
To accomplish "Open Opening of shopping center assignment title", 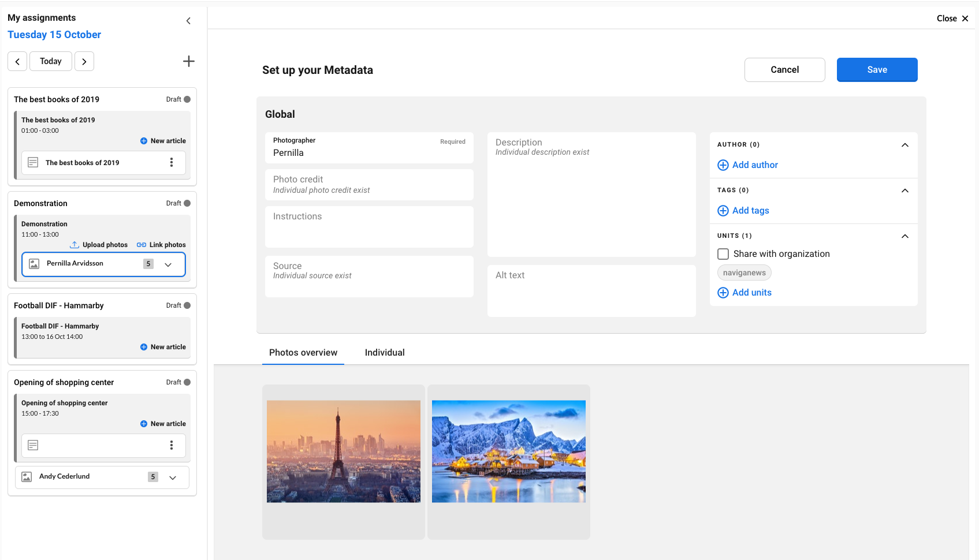I will click(x=64, y=382).
